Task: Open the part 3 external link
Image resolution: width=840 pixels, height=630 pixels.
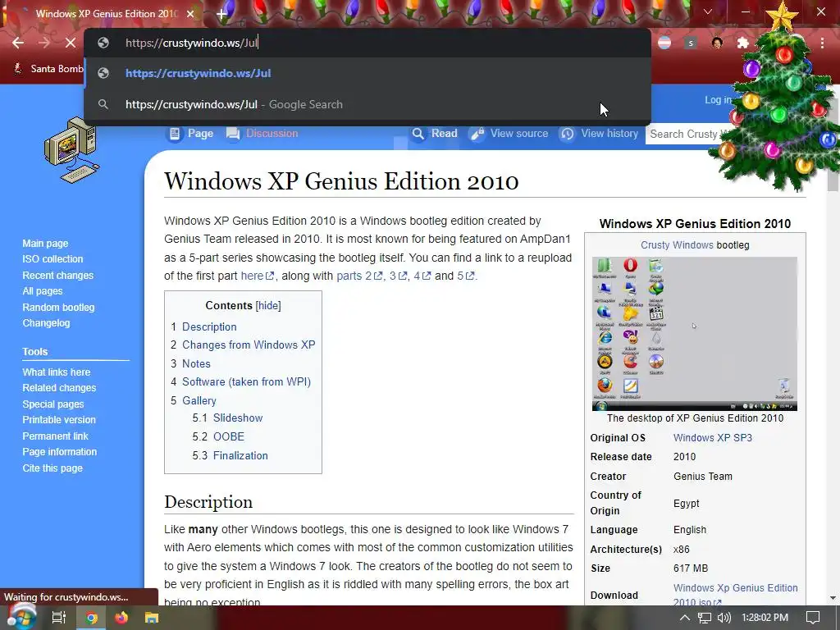Action: point(398,276)
